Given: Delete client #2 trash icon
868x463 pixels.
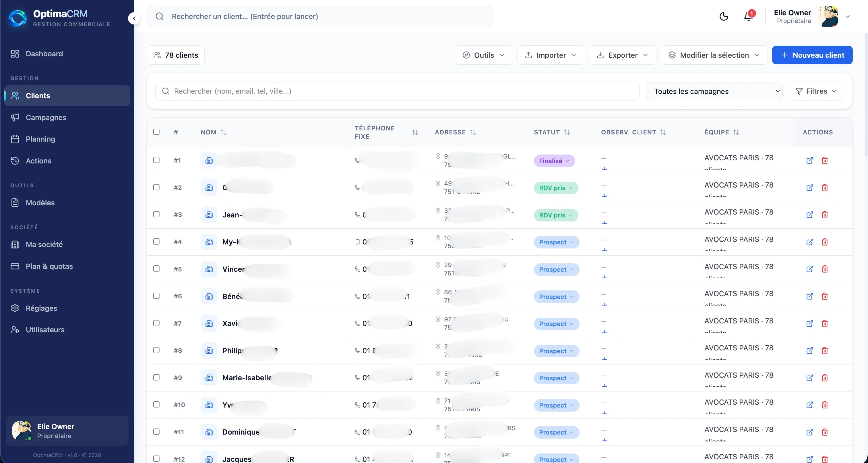Looking at the screenshot, I should point(825,188).
